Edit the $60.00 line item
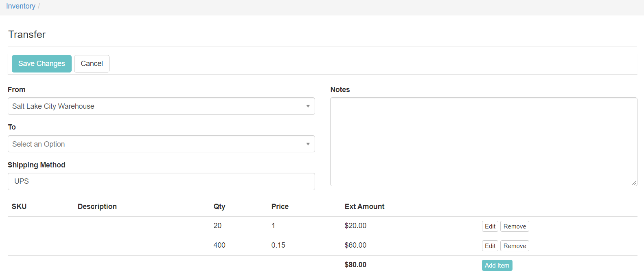The width and height of the screenshot is (644, 279). pos(490,246)
